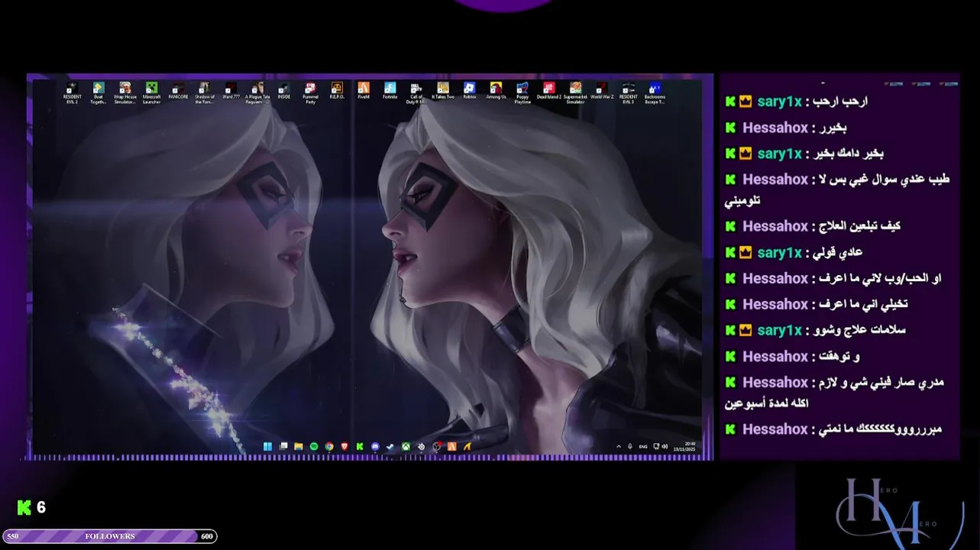Image resolution: width=980 pixels, height=550 pixels.
Task: Click the Hessahox name on the 'بخيرر' message
Action: pyautogui.click(x=775, y=128)
